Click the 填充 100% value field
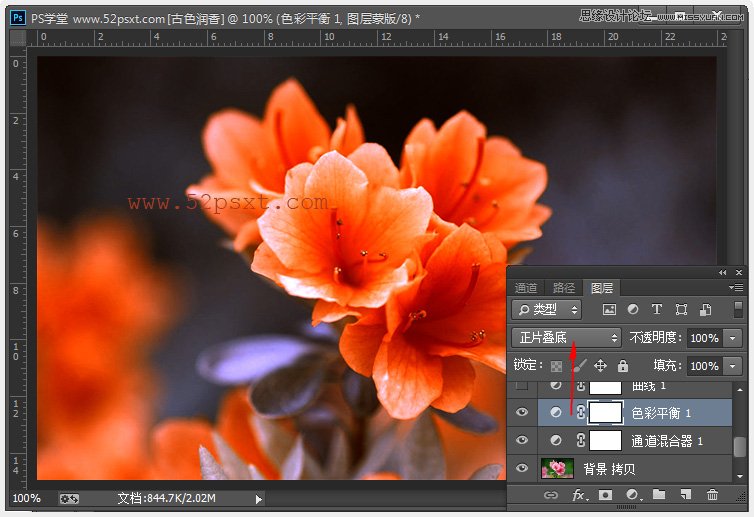754x517 pixels. point(705,366)
